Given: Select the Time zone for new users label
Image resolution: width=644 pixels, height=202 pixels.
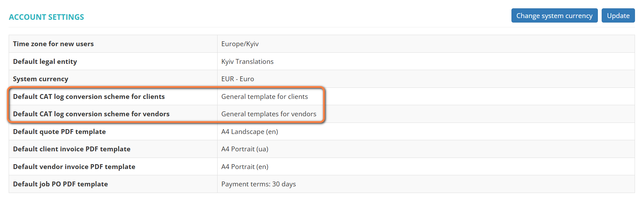Looking at the screenshot, I should click(53, 44).
